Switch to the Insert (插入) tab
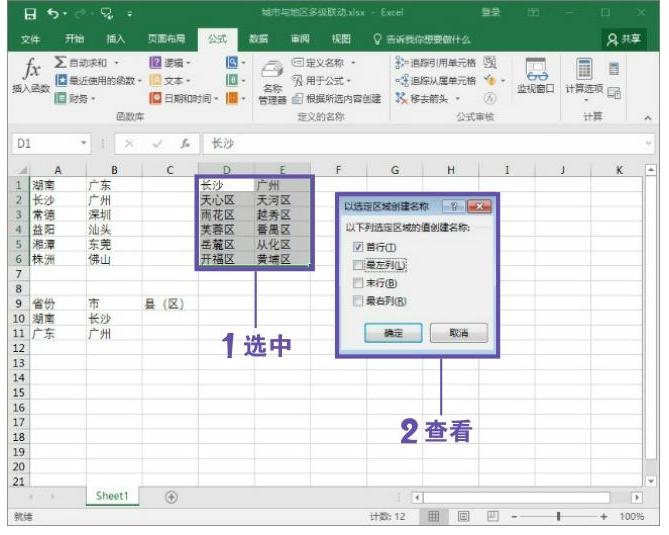The image size is (669, 535). [116, 39]
